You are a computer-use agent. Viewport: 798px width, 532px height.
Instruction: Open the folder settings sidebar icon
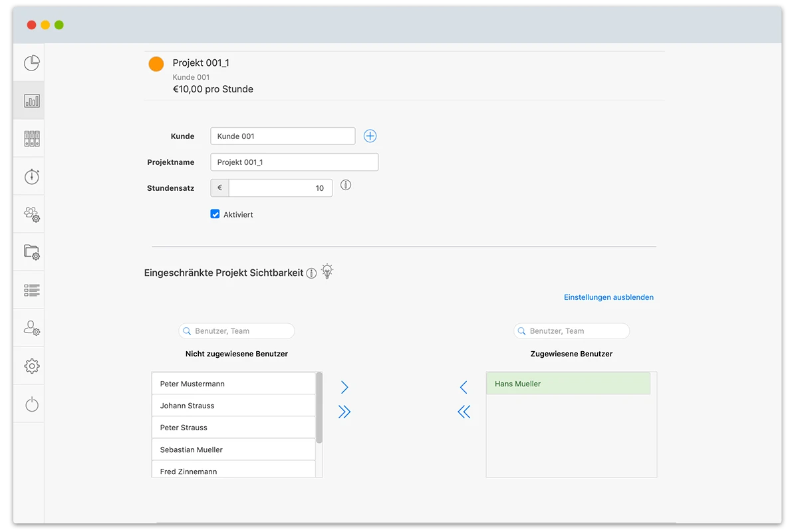[32, 252]
